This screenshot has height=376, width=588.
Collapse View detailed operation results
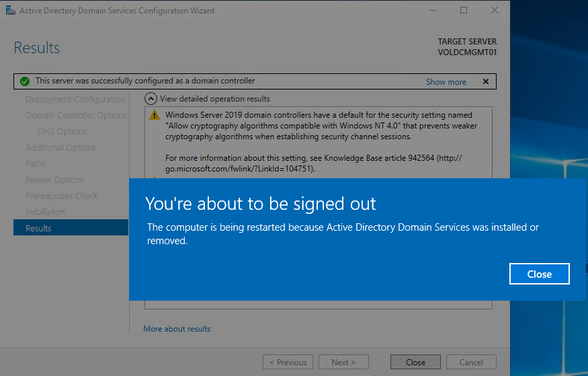coord(151,99)
